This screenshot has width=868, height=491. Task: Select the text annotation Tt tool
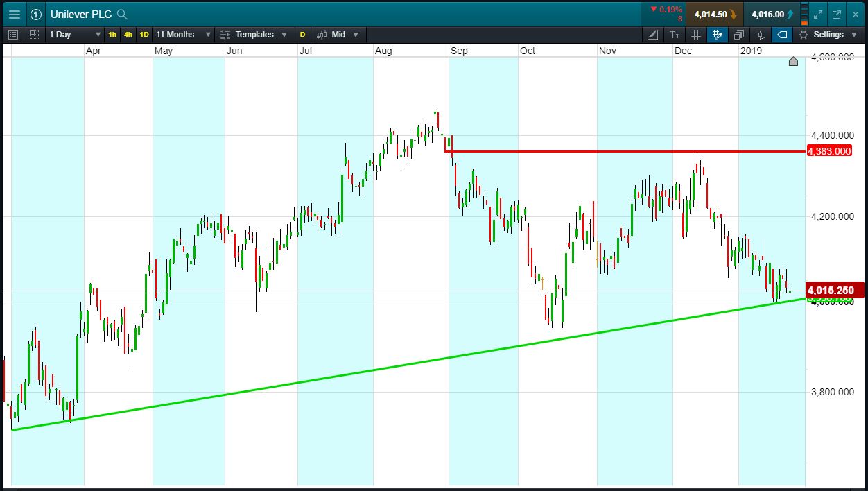pos(675,34)
